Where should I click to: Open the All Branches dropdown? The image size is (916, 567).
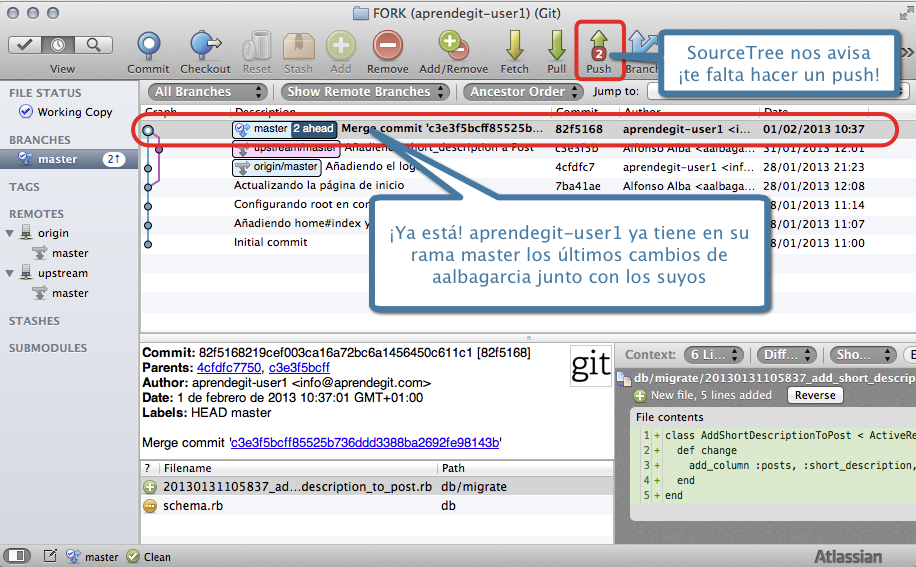point(207,92)
